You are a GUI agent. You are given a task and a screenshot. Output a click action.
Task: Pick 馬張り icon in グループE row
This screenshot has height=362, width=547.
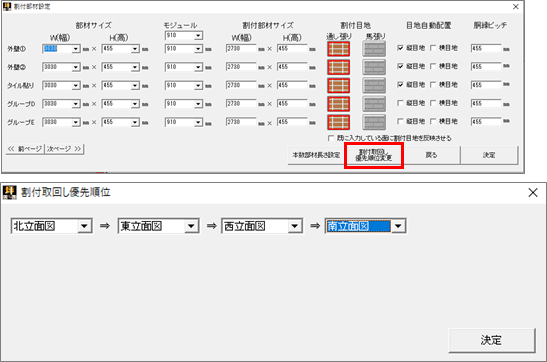[374, 122]
